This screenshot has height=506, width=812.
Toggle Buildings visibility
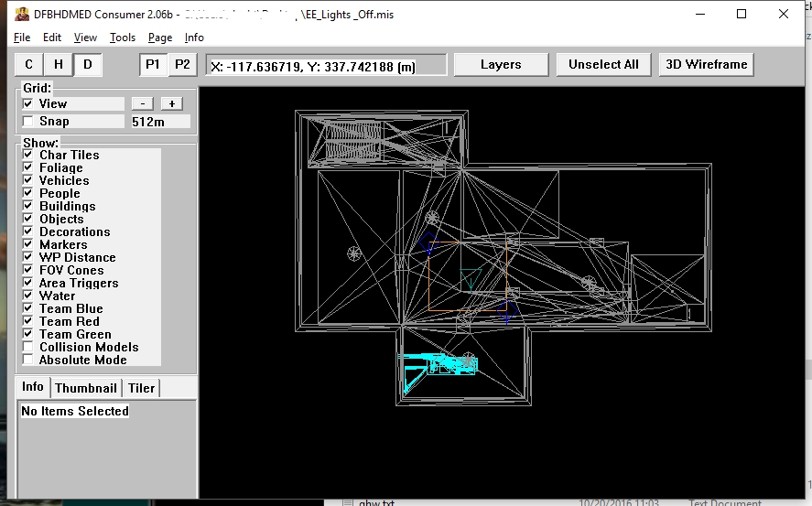coord(28,205)
